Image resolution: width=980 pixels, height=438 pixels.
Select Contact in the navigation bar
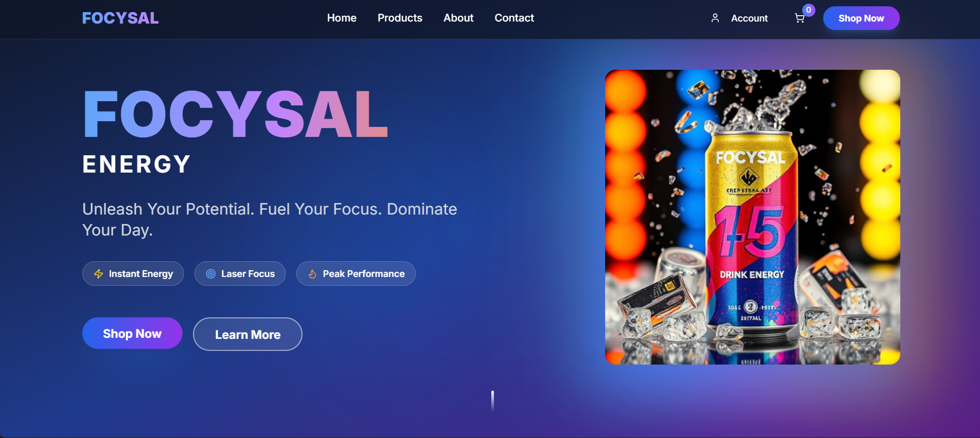click(x=514, y=18)
